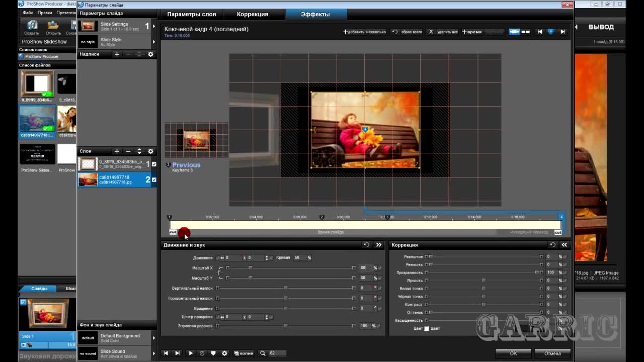Click the shield keyframe icon in the bottom toolbar
644x362 pixels.
[213, 353]
